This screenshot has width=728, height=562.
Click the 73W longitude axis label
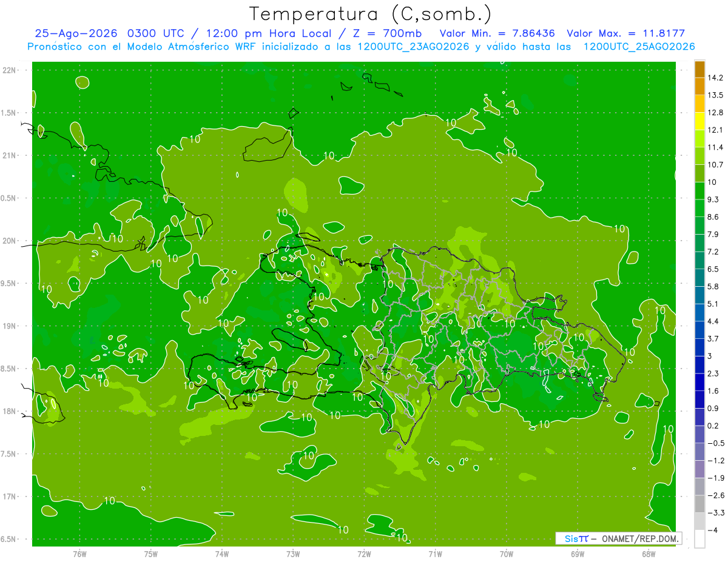[293, 554]
